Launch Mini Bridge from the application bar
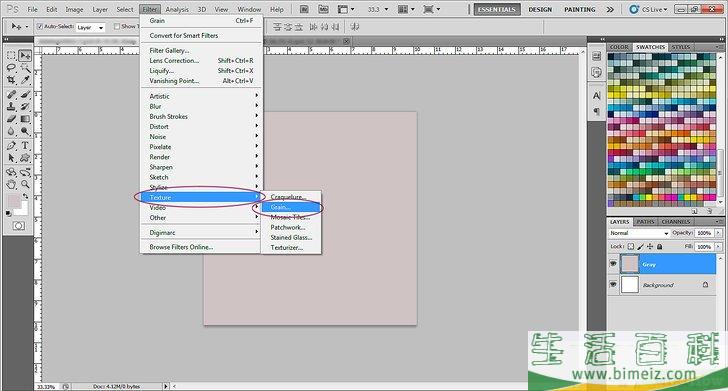This screenshot has width=728, height=391. click(324, 9)
